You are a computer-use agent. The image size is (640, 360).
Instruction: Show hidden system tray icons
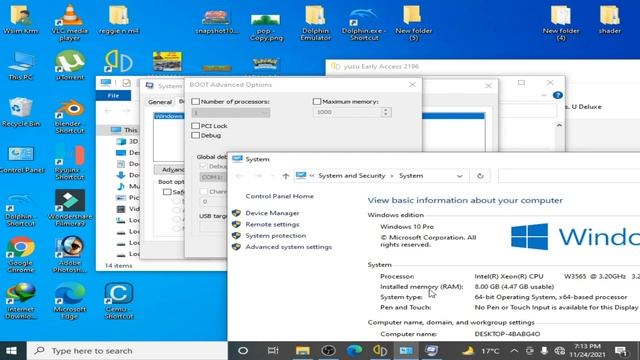[514, 351]
